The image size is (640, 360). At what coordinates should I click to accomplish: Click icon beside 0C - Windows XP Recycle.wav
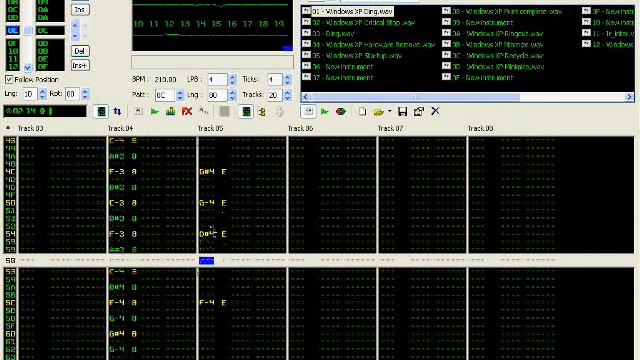[446, 55]
